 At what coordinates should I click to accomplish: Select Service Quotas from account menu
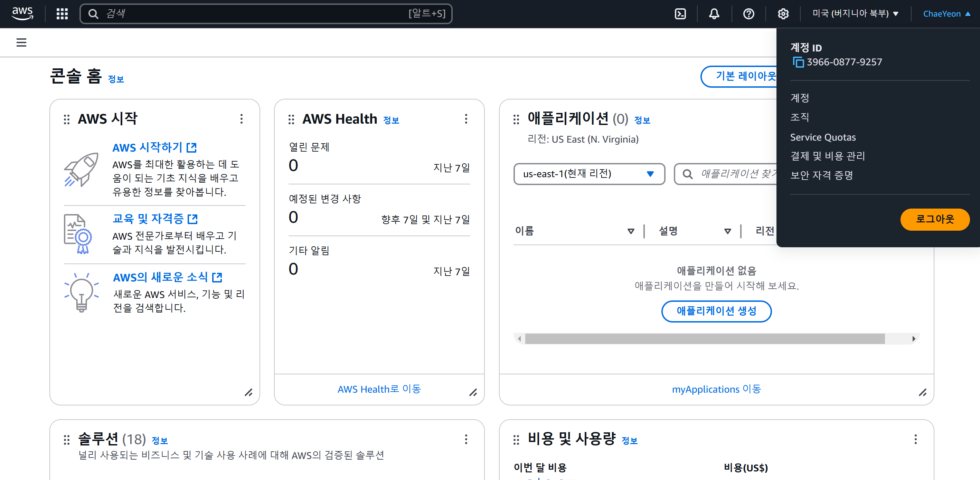(x=822, y=137)
